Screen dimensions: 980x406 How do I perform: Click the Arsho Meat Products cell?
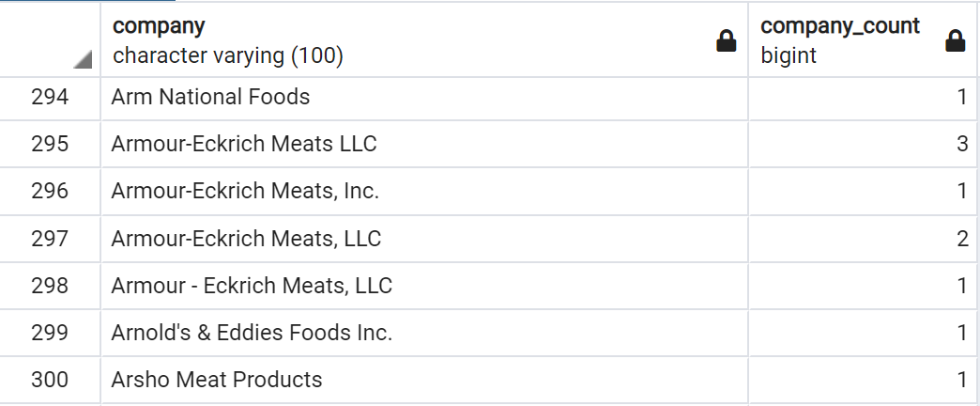coord(423,380)
